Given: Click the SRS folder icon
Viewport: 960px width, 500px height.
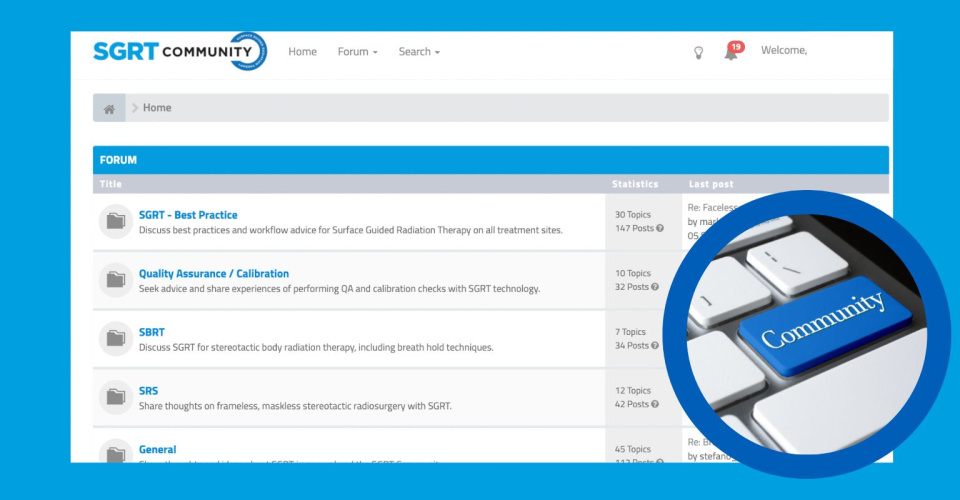Looking at the screenshot, I should (x=116, y=397).
